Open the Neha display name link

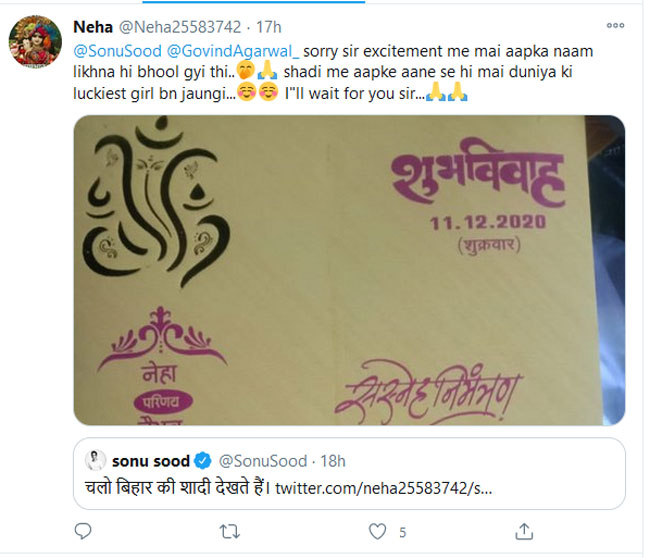[93, 25]
